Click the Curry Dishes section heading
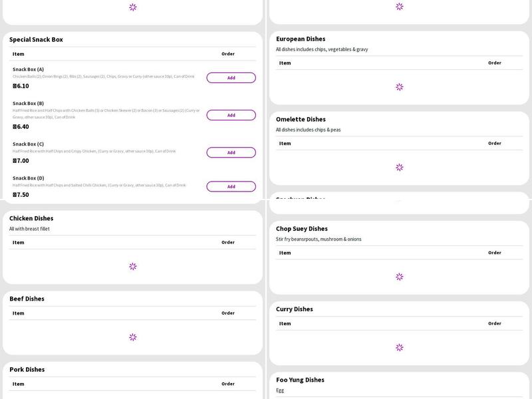The width and height of the screenshot is (532, 399). pos(294,309)
